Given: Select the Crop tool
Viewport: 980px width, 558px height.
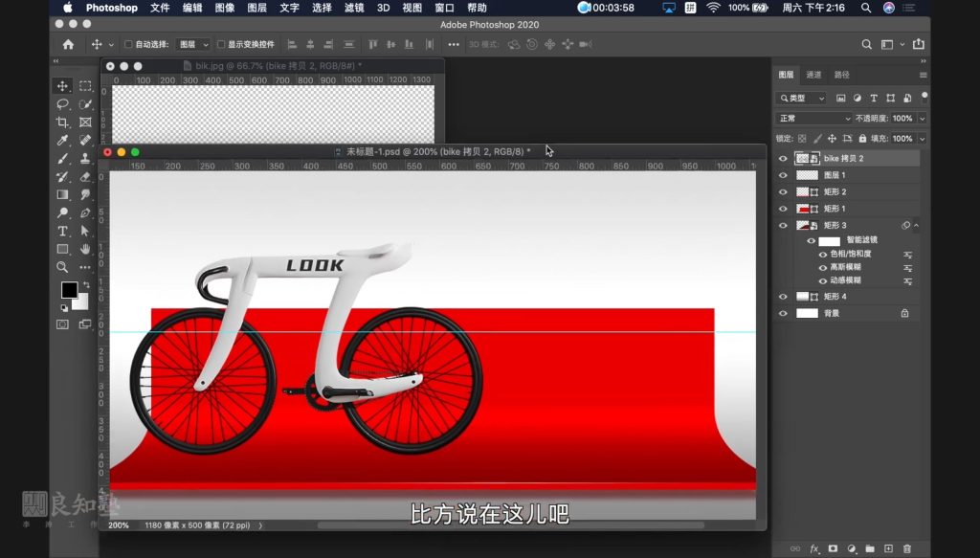Looking at the screenshot, I should [62, 123].
